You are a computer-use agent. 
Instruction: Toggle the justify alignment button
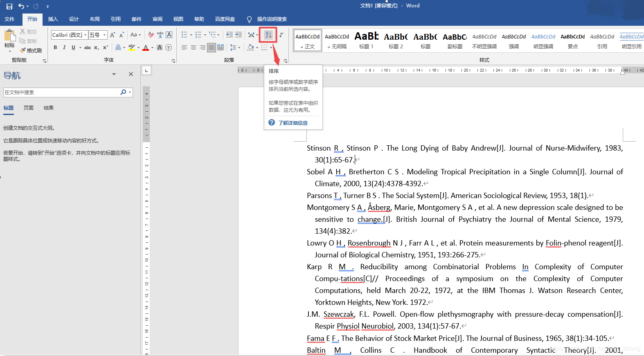point(212,47)
